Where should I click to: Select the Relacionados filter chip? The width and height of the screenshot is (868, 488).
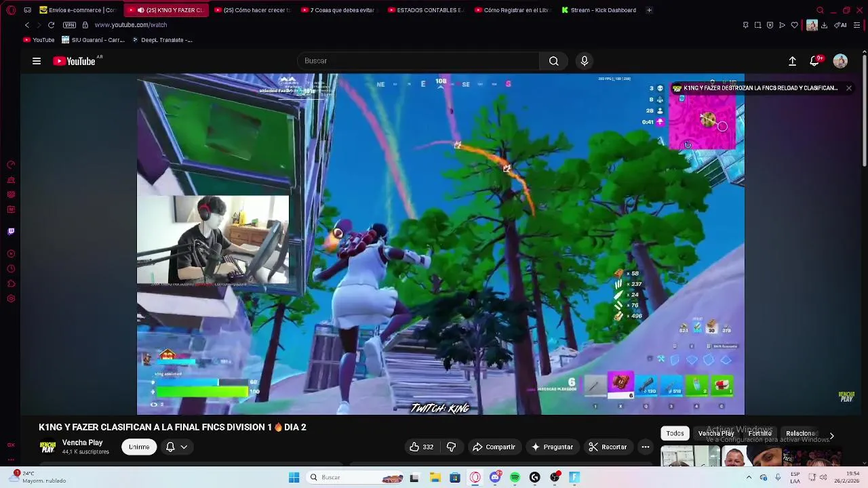point(801,433)
